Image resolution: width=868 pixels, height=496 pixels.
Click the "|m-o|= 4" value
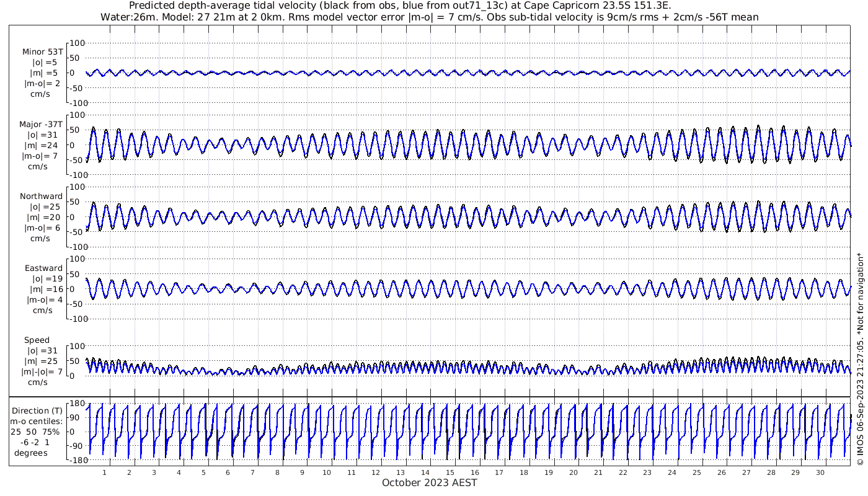point(45,299)
